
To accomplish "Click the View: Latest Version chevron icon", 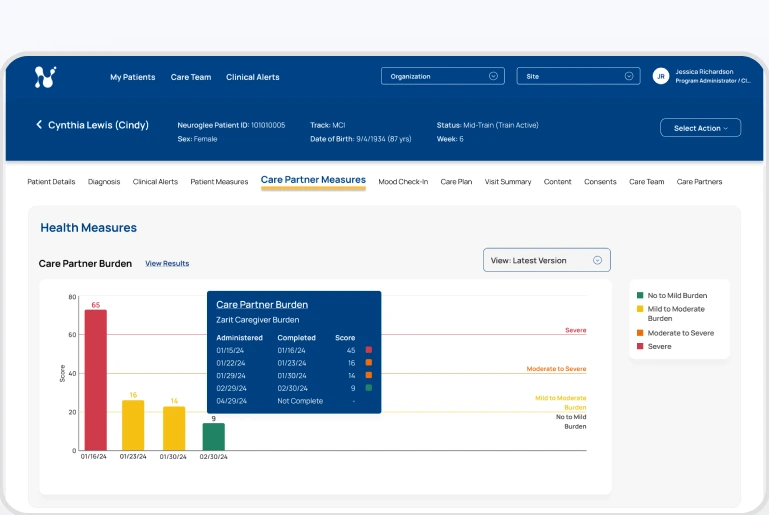I will tap(597, 260).
